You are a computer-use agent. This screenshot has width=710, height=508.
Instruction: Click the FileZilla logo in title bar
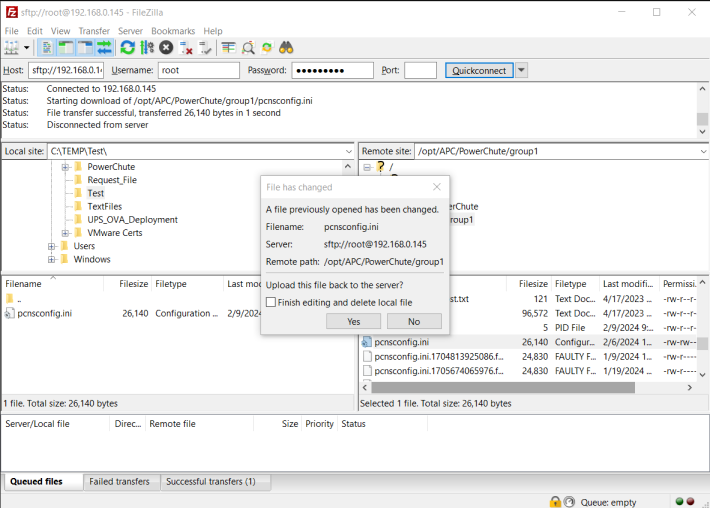point(11,12)
